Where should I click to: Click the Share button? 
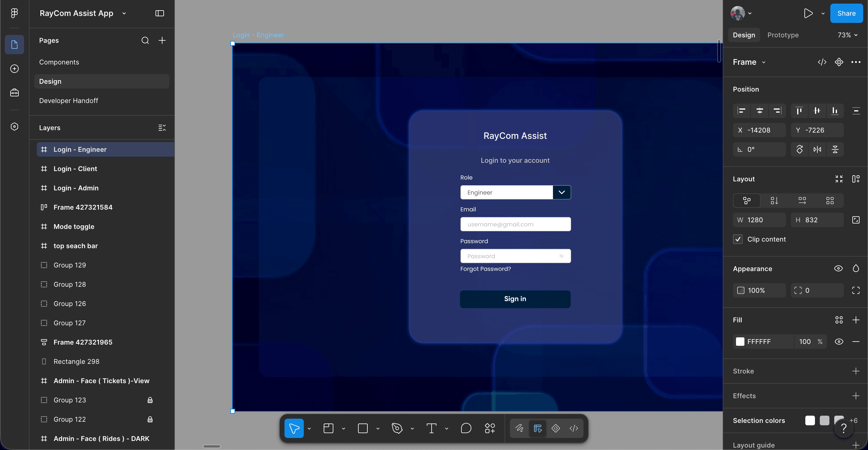(x=846, y=13)
